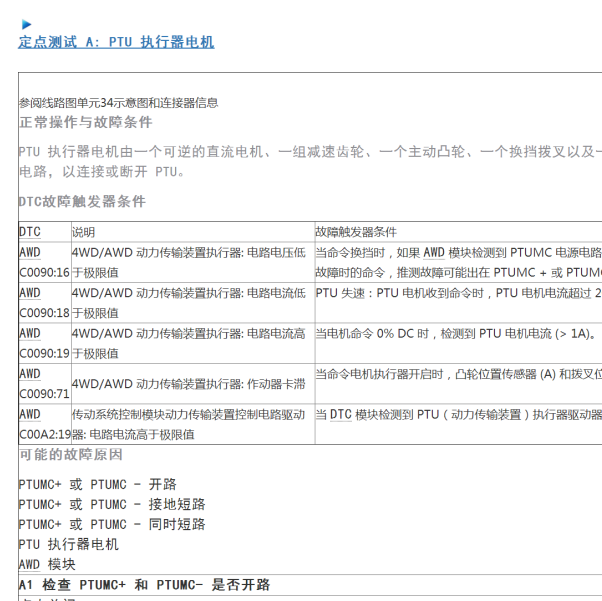Click step heading A1 检查 PTUMC+ 和 PTUMC- 是否开路
Image resolution: width=602 pixels, height=601 pixels.
(144, 585)
